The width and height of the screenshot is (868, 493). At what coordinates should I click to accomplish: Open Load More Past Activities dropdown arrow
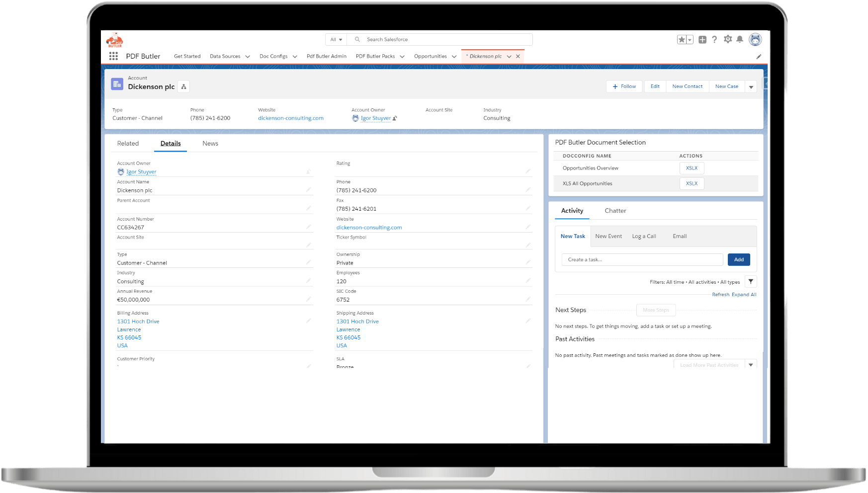click(751, 365)
